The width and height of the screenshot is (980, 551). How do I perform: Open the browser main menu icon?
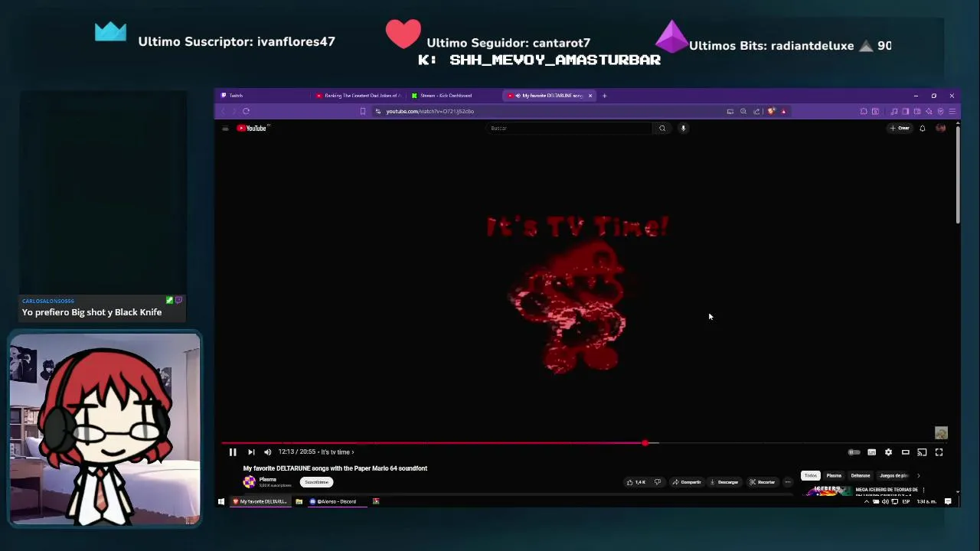[952, 112]
